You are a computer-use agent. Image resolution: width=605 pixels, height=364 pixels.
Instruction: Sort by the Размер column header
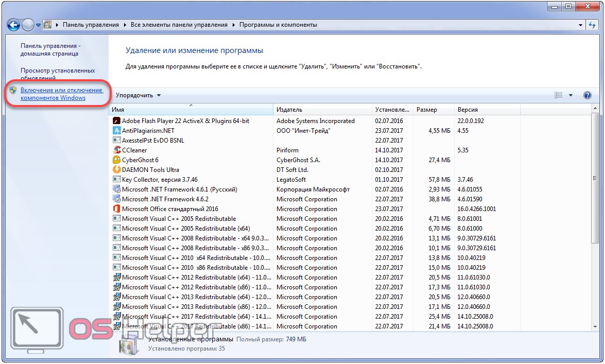(433, 110)
